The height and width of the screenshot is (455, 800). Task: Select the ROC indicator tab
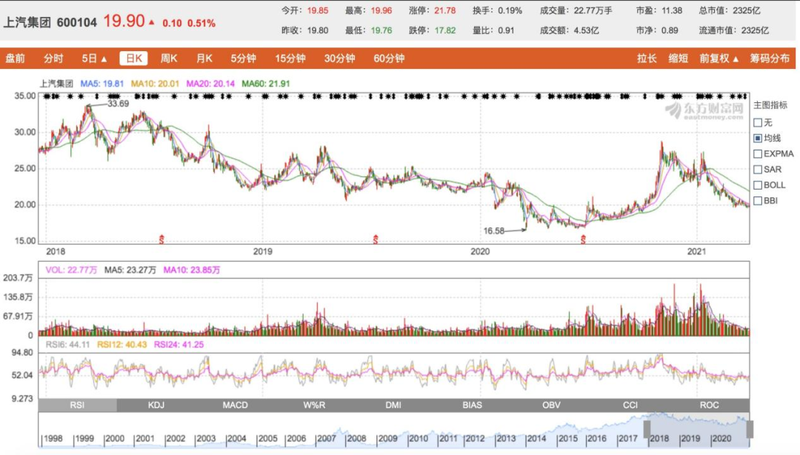pos(710,405)
